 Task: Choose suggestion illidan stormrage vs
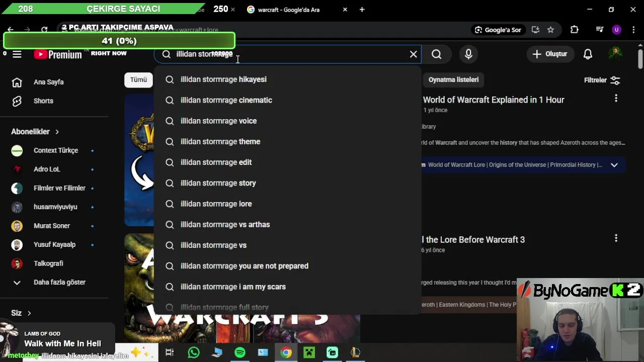287,245
